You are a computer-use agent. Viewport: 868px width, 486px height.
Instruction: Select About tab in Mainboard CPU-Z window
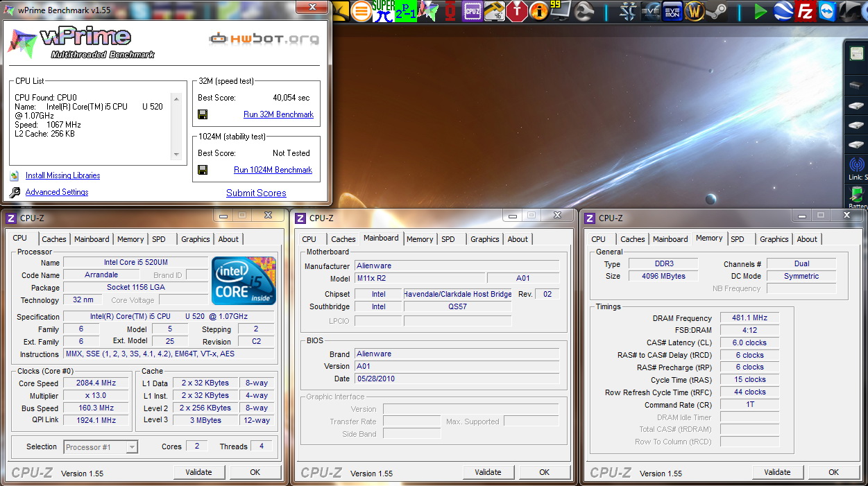point(518,239)
